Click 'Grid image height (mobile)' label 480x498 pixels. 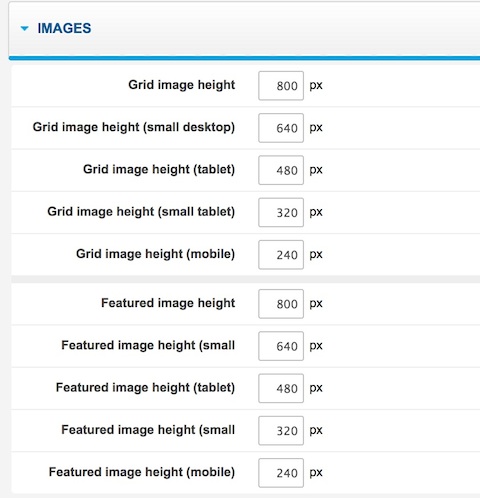(155, 254)
